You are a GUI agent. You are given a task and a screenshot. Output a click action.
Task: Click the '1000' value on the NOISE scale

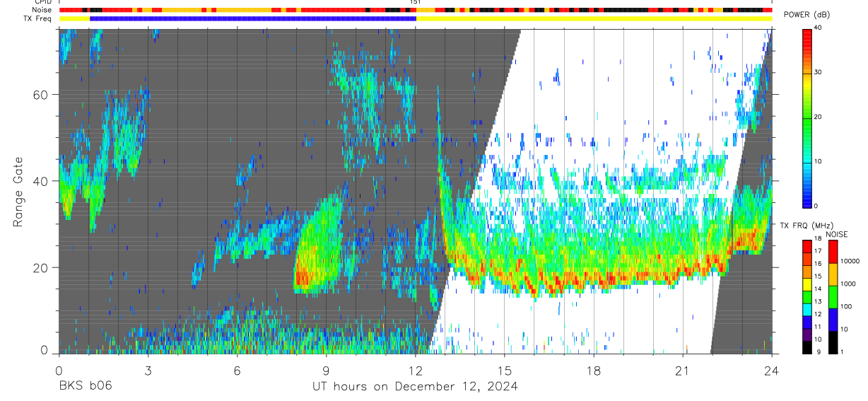848,284
